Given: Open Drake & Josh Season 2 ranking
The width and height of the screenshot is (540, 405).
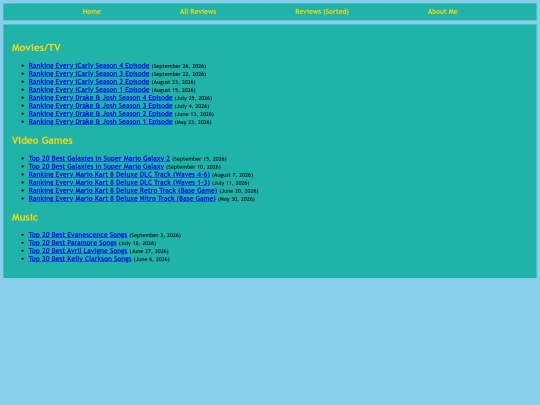Looking at the screenshot, I should tap(101, 113).
